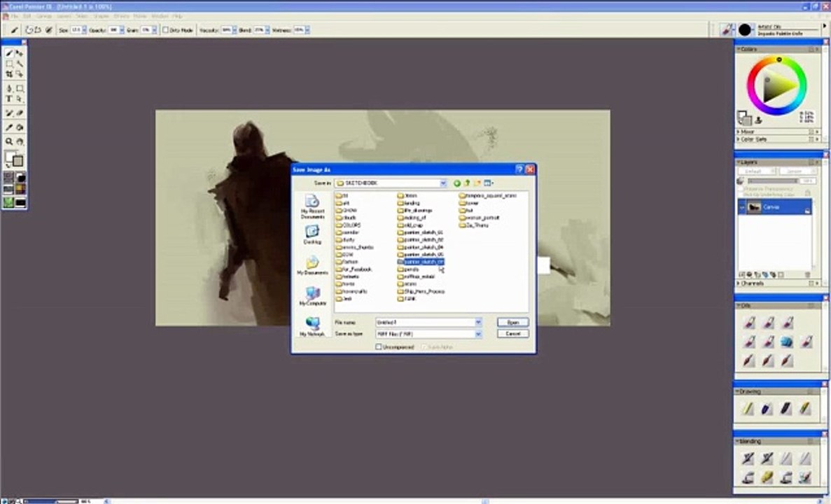This screenshot has width=831, height=504.
Task: Select the Dropper tool
Action: tap(9, 127)
